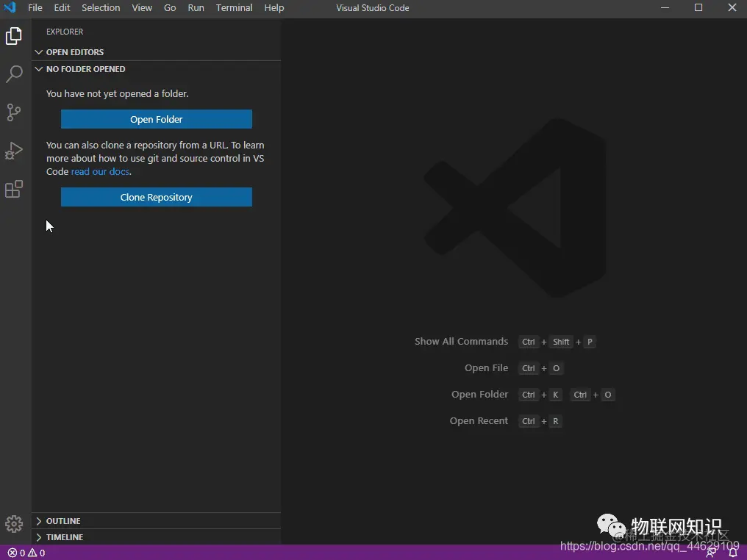Click the Show All Commands label
Viewport: 747px width, 560px height.
[461, 342]
